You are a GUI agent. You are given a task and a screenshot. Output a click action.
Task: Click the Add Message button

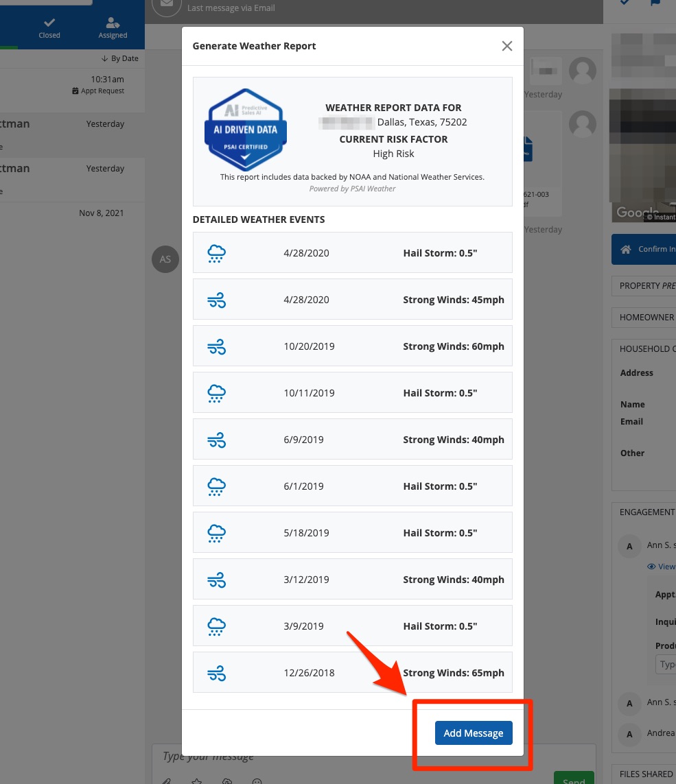[x=473, y=733]
